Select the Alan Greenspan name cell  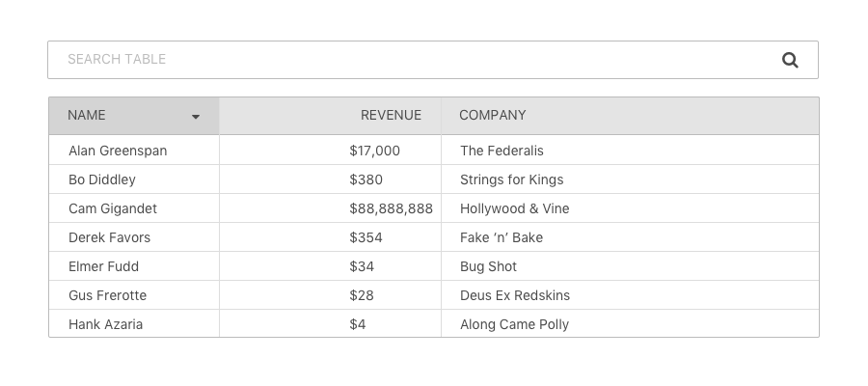tap(134, 151)
